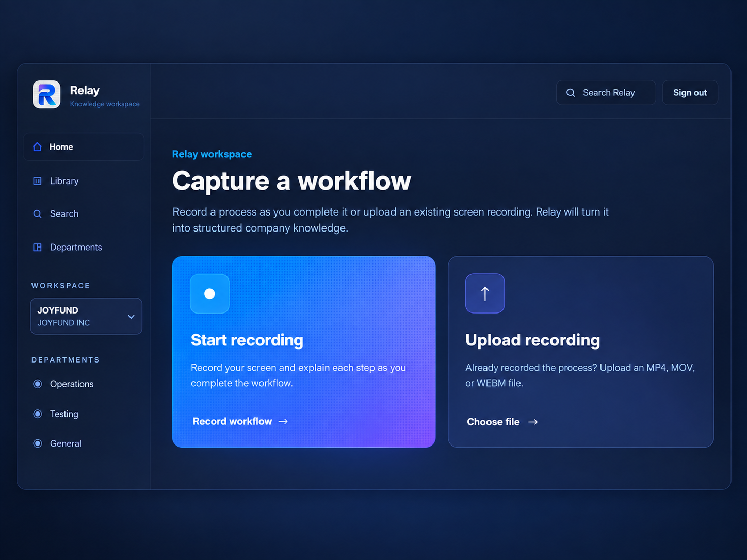Click the Capture a workflow heading

[291, 181]
